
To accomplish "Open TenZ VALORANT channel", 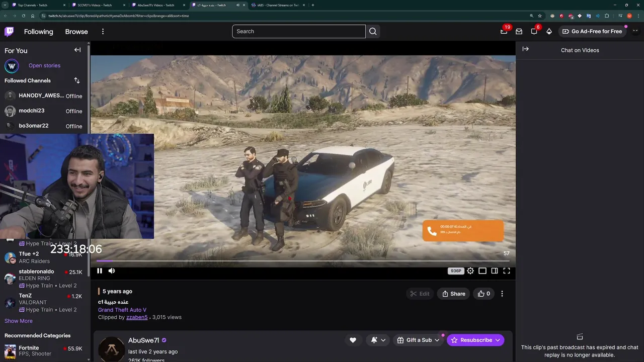I will 44,302.
